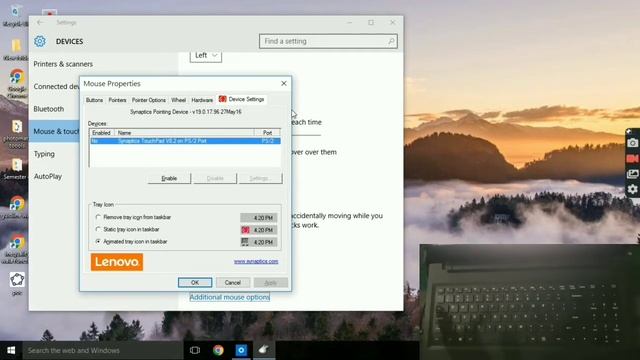Open the device Settings... button
This screenshot has height=360, width=640.
260,178
